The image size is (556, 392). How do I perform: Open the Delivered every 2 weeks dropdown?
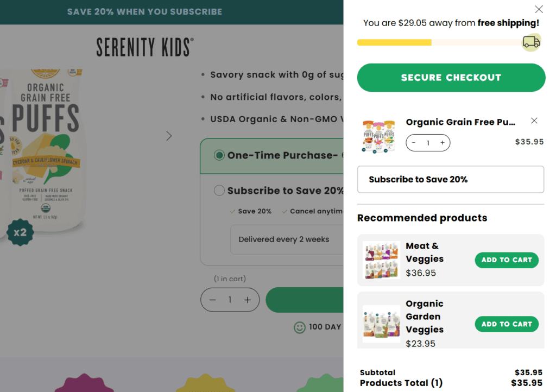(x=287, y=239)
